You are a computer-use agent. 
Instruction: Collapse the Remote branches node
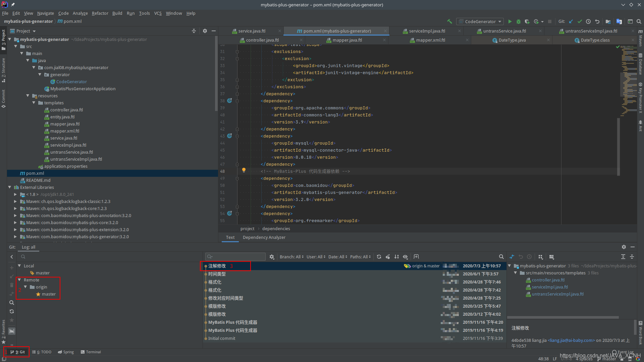tap(19, 280)
